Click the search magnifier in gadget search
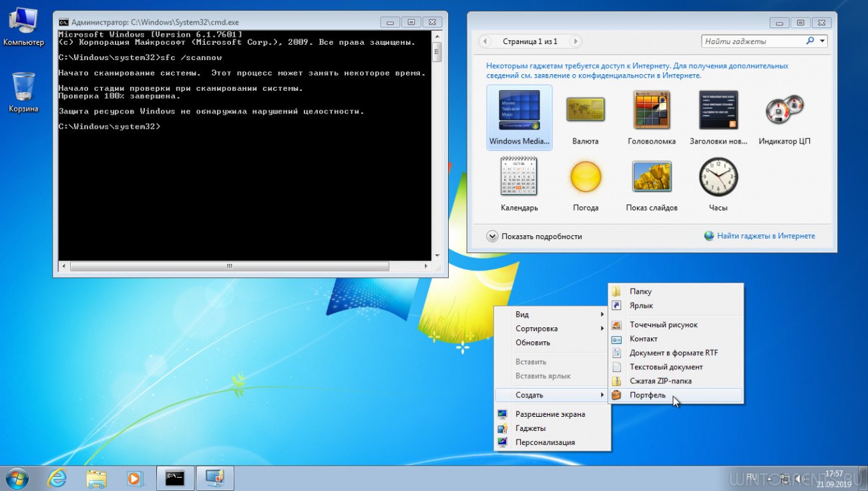Viewport: 868px width, 491px height. pyautogui.click(x=810, y=41)
